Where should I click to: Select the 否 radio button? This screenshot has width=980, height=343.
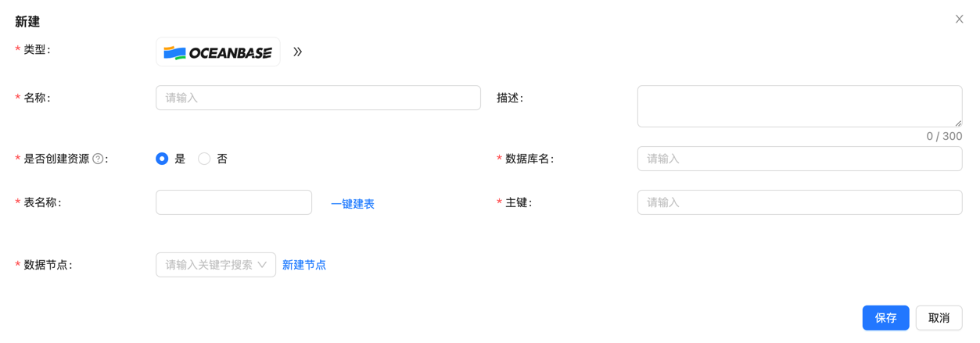pyautogui.click(x=204, y=159)
